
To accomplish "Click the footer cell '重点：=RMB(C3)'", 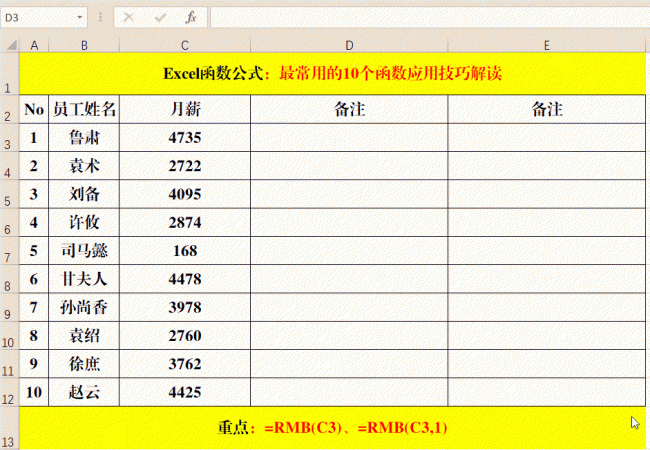I will coord(332,428).
